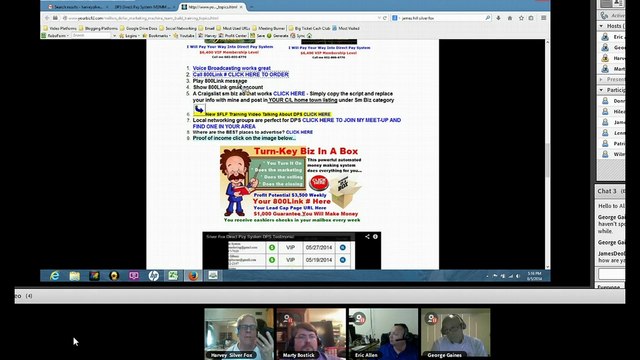Collapse the Hosts section in attendee list
This screenshot has width=640, height=360.
[x=601, y=26]
